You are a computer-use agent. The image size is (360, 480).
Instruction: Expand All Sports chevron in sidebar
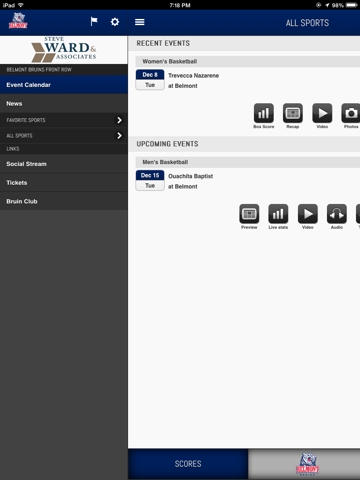pos(119,136)
